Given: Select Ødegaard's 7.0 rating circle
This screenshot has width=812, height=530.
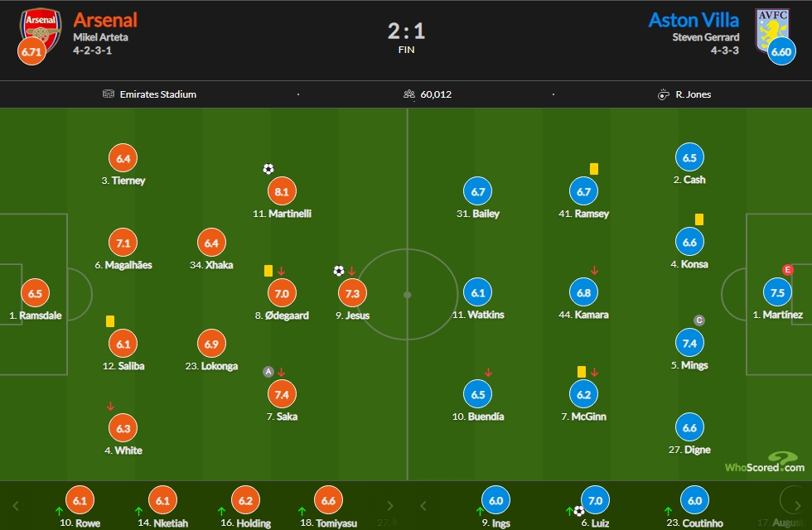Looking at the screenshot, I should click(x=282, y=293).
